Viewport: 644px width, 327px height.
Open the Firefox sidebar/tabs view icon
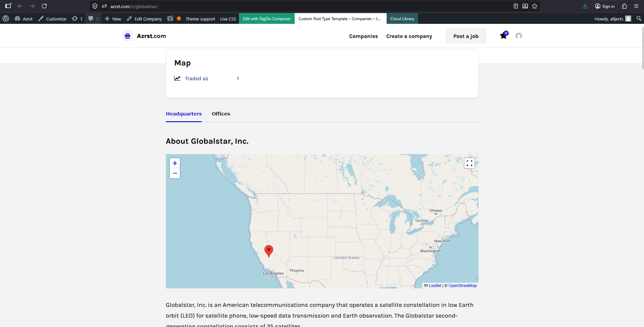click(x=8, y=6)
